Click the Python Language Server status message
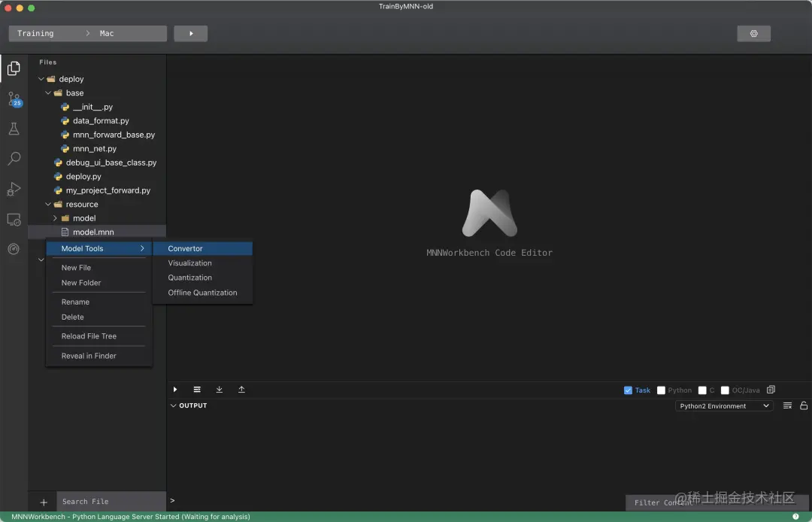812x522 pixels. coord(131,516)
